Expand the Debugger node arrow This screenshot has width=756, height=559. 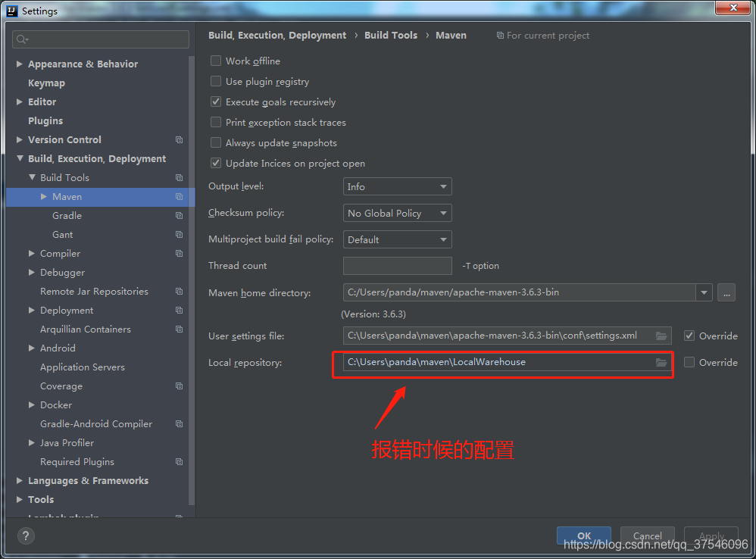32,272
